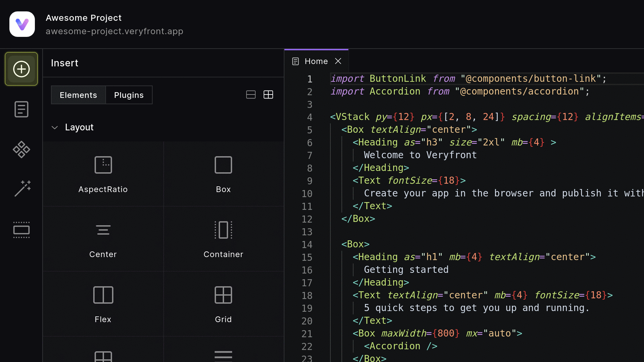Open the layout frame icon in sidebar

21,230
